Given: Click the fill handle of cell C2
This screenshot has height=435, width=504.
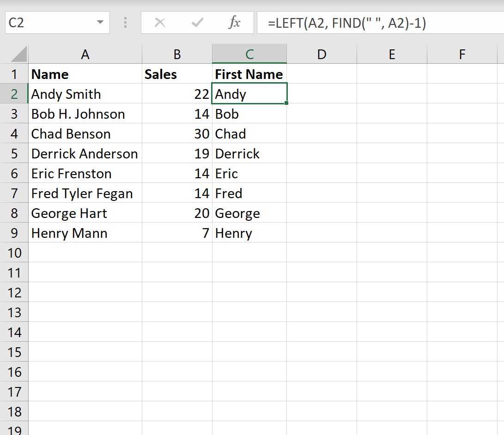Looking at the screenshot, I should 286,103.
